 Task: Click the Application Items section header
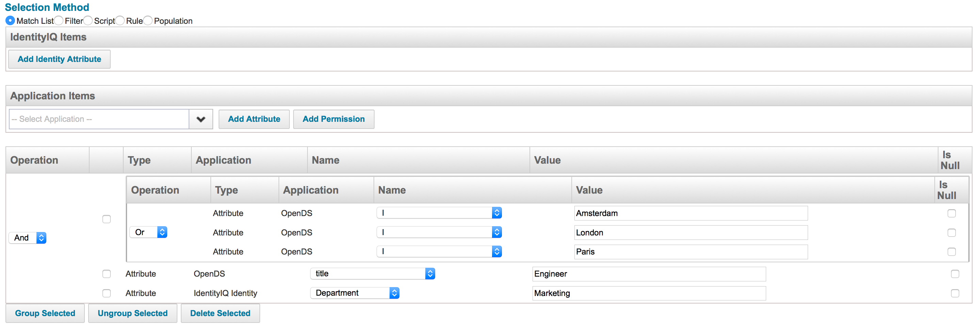click(x=489, y=96)
